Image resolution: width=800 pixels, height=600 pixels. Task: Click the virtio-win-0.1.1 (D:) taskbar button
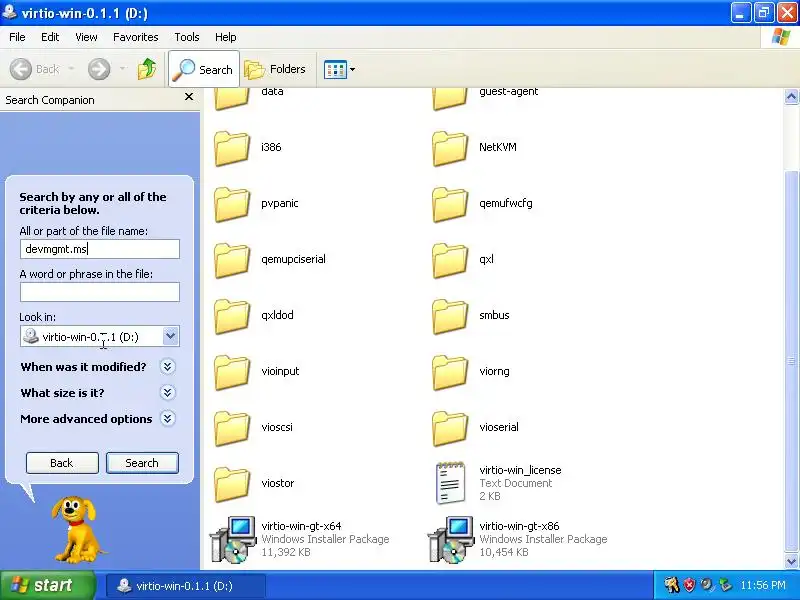click(185, 586)
